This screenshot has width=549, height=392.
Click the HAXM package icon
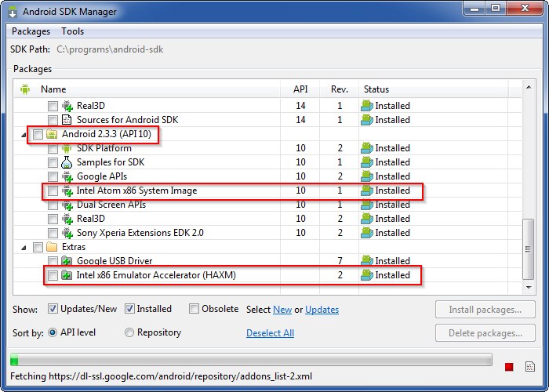(67, 275)
